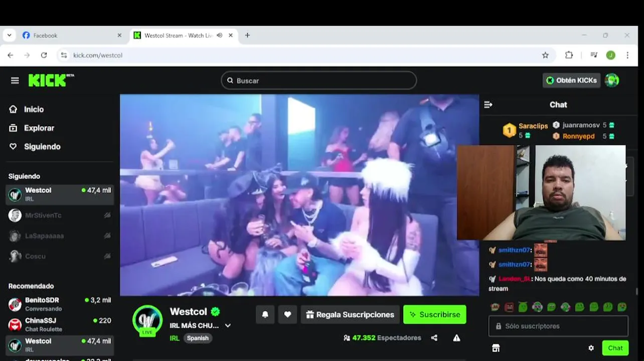Click the Buscar search field
The image size is (644, 361).
(318, 80)
